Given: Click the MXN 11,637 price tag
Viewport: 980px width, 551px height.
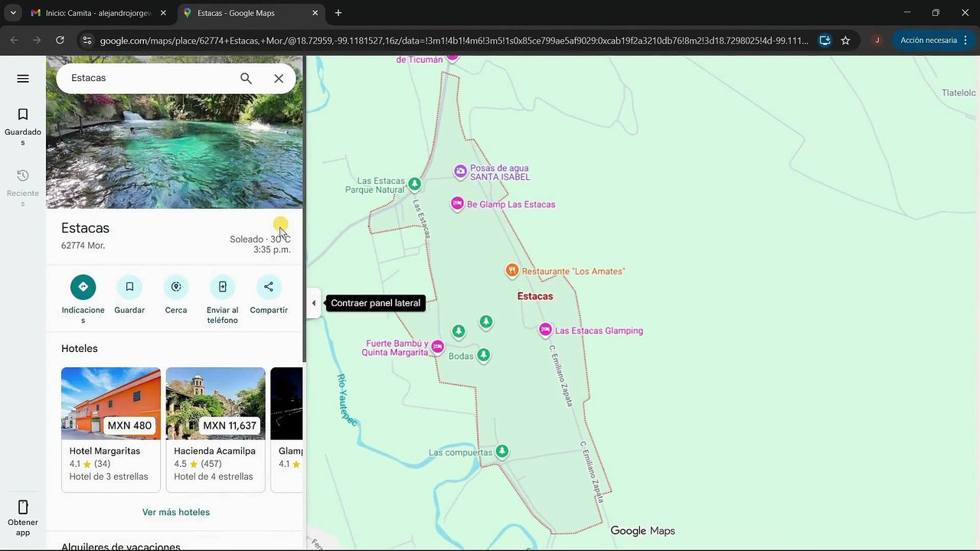Looking at the screenshot, I should [230, 425].
